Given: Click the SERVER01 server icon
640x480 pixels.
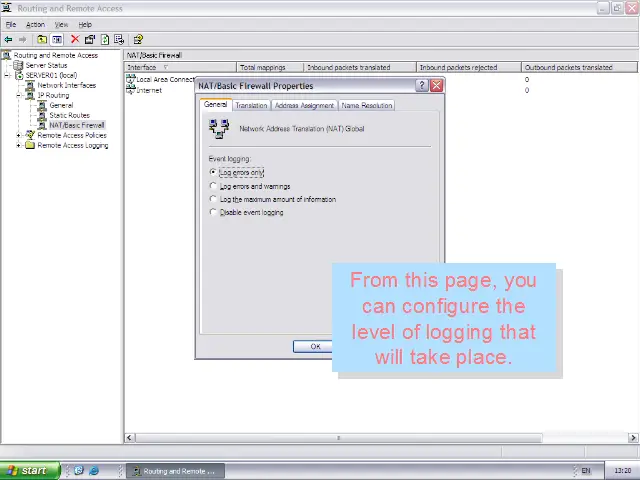Looking at the screenshot, I should point(19,76).
